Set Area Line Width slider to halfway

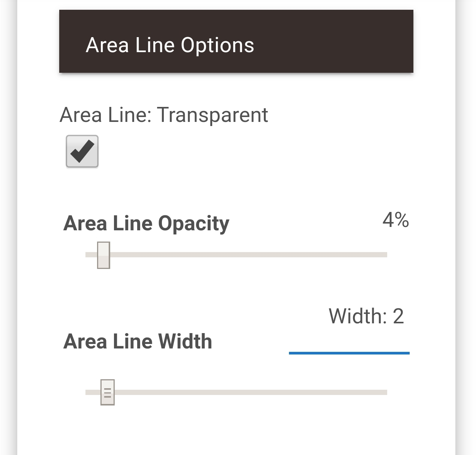[236, 392]
